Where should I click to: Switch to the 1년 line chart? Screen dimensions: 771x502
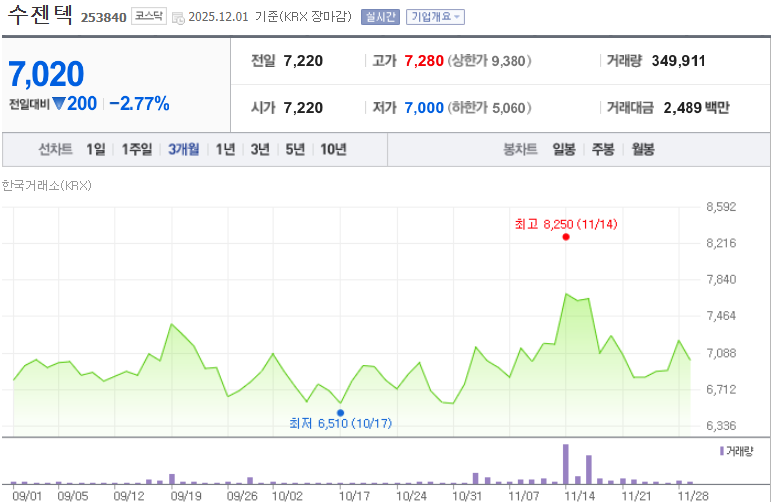coord(225,149)
